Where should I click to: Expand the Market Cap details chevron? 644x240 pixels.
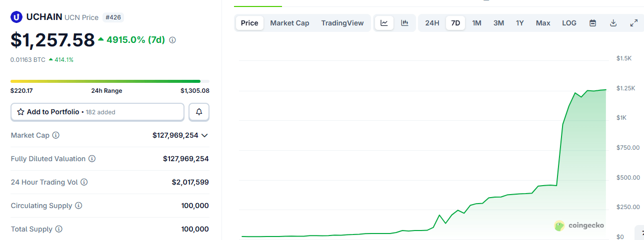tap(204, 135)
